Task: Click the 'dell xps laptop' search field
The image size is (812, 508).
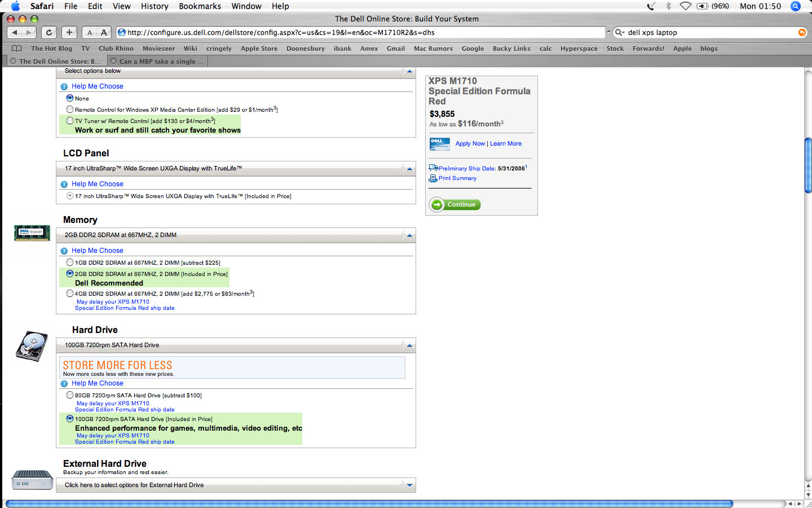Action: point(710,33)
